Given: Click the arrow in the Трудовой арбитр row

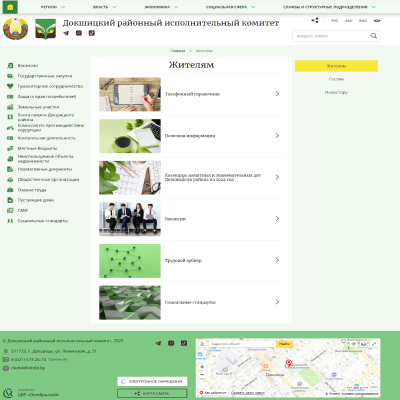Looking at the screenshot, I should click(x=277, y=260).
